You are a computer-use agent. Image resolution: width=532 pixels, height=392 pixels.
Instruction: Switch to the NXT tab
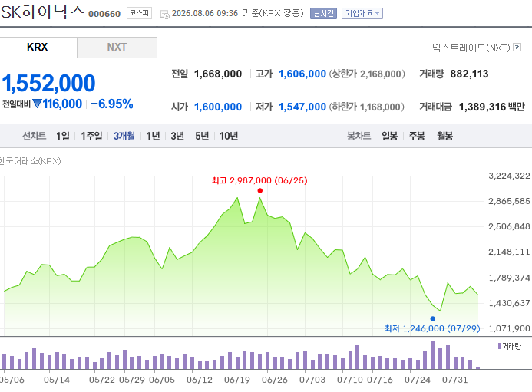pyautogui.click(x=117, y=47)
